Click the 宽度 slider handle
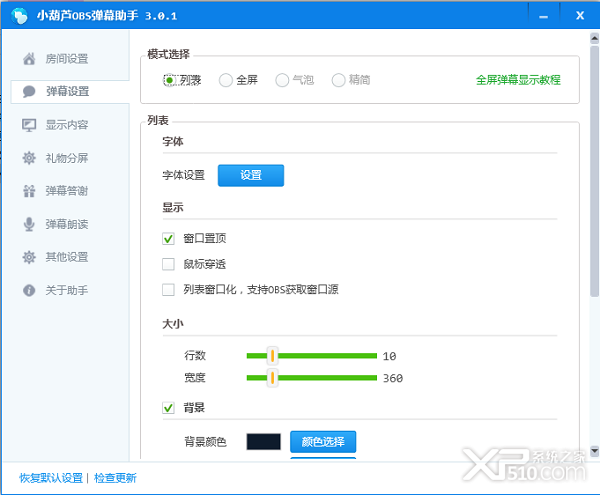Viewport: 600px width, 495px height. [272, 378]
